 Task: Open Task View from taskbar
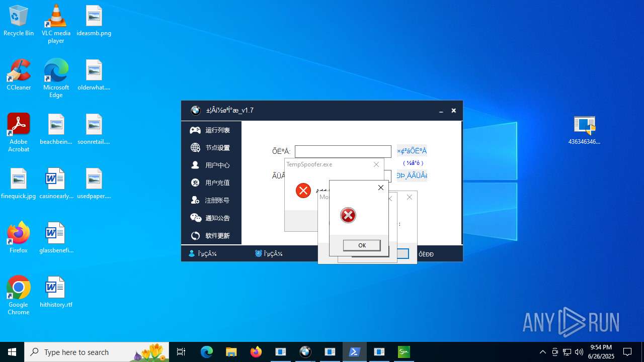pyautogui.click(x=181, y=352)
